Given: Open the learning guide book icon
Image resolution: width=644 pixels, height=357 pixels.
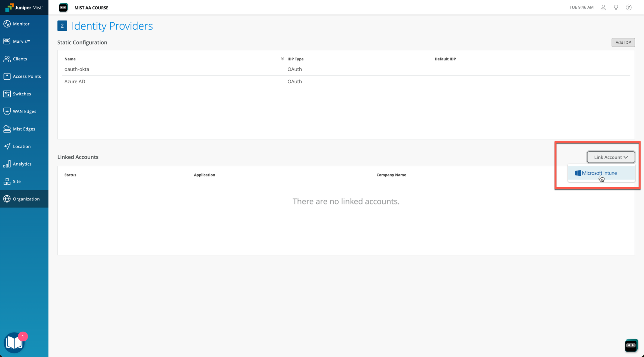Looking at the screenshot, I should coord(14,342).
